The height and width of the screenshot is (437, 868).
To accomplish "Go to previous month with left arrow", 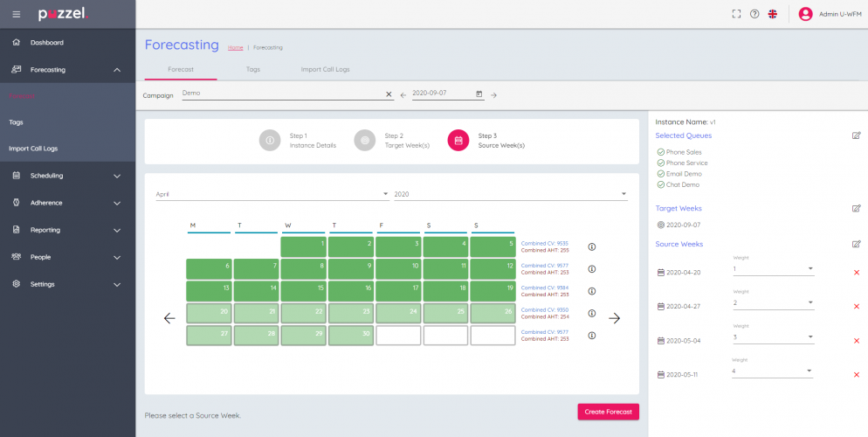I will click(x=169, y=318).
